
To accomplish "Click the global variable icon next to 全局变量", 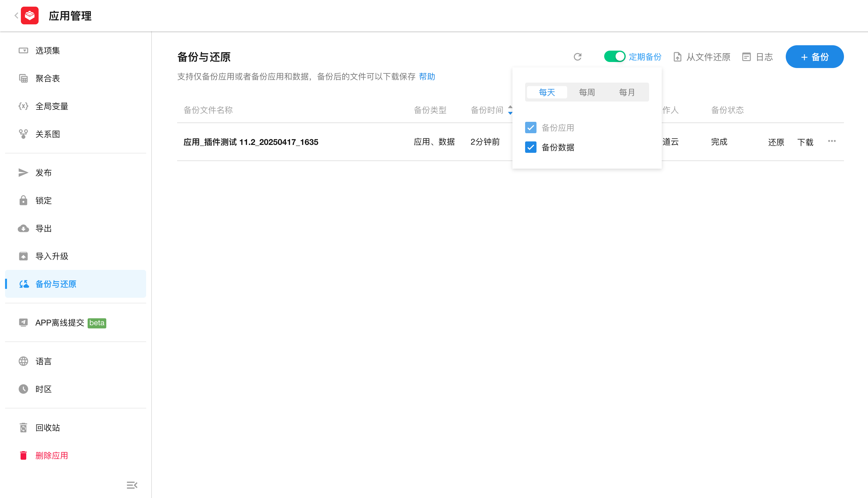I will (23, 106).
